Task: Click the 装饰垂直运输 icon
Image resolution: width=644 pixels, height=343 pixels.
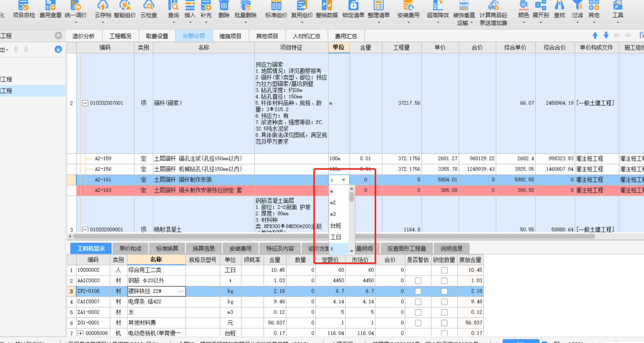Action: coord(464,6)
